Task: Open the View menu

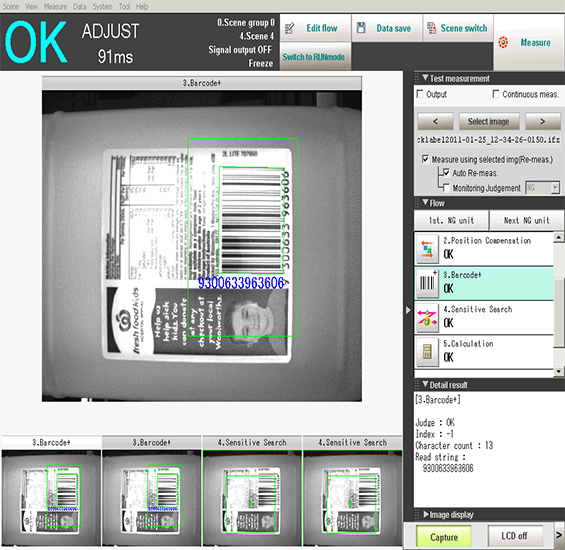Action: [31, 6]
